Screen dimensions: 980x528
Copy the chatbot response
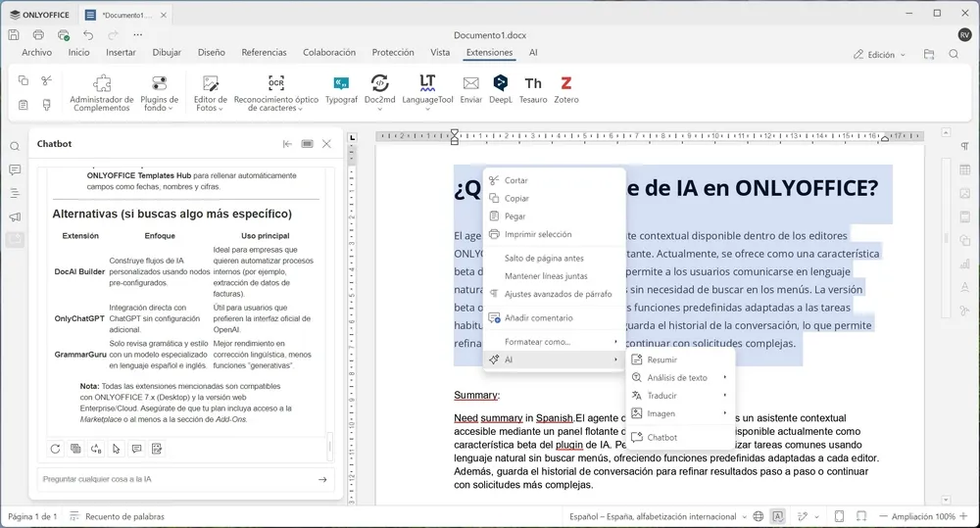coord(75,449)
